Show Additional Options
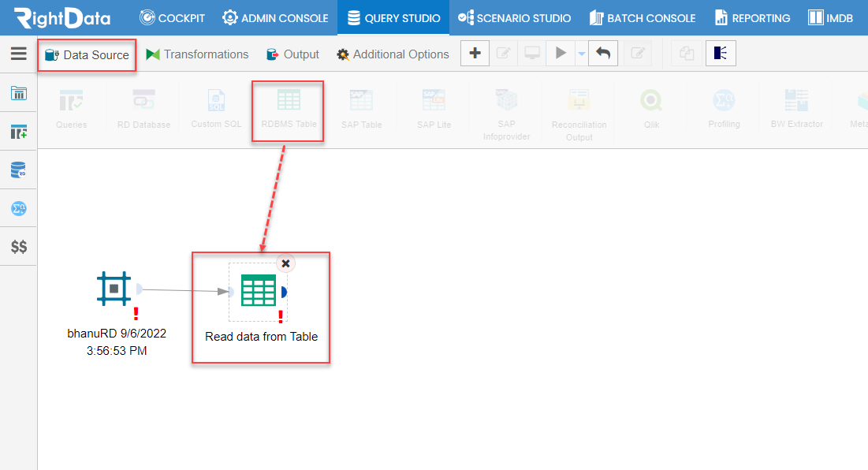The image size is (868, 470). [x=393, y=54]
